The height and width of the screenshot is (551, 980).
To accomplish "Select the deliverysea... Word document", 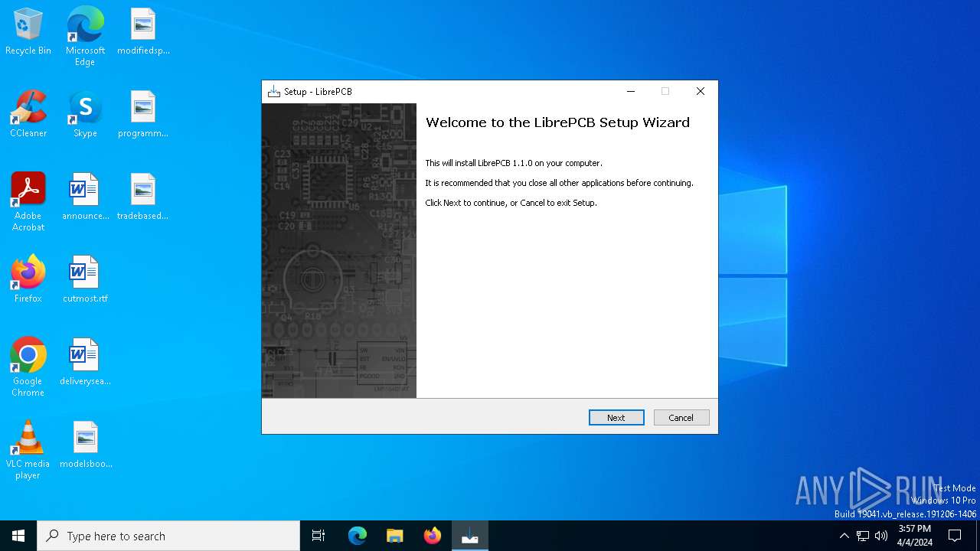I will point(85,363).
